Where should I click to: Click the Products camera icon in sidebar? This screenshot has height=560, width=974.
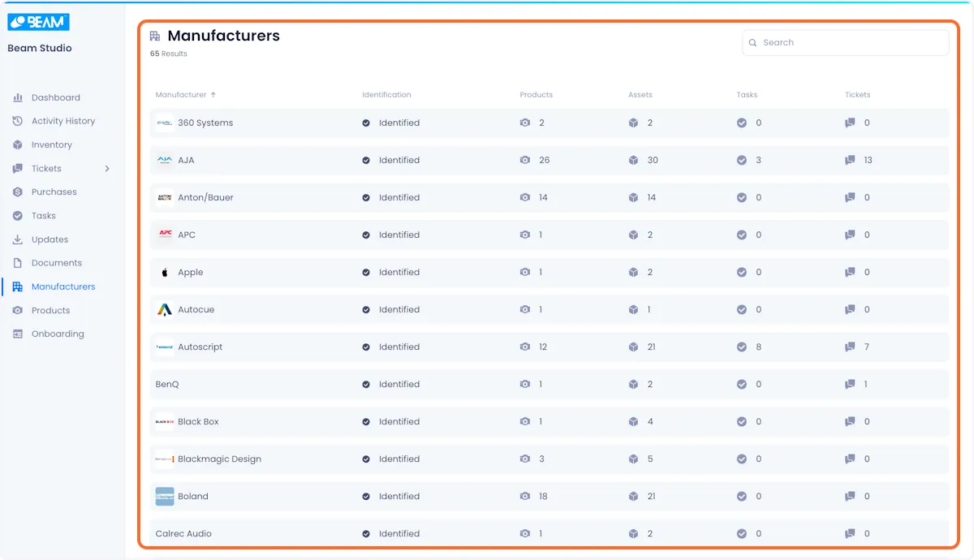click(x=18, y=310)
